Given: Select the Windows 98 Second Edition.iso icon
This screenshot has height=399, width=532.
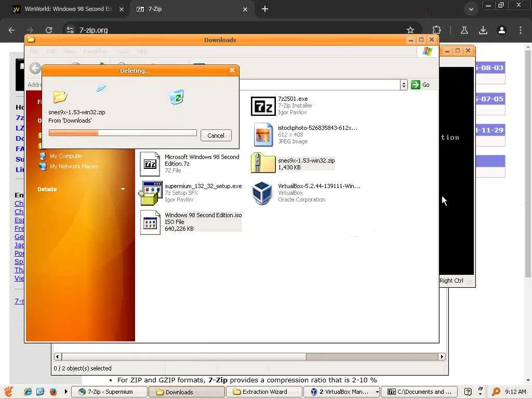Looking at the screenshot, I should (150, 222).
